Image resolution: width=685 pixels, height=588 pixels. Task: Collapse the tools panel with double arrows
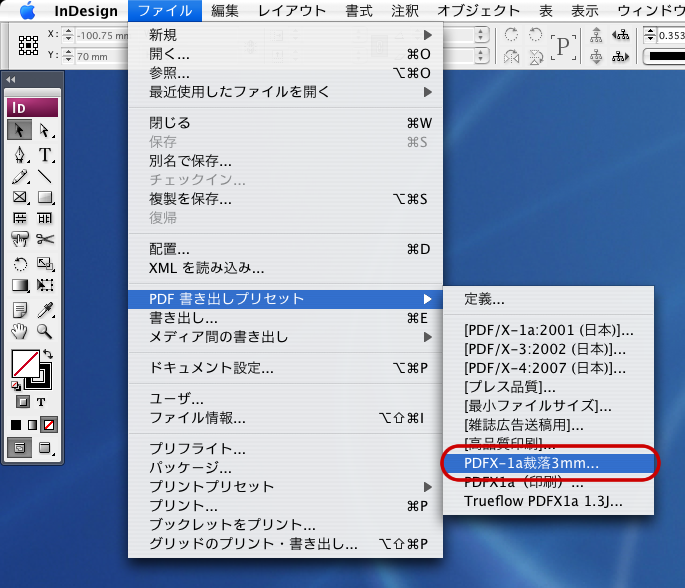[x=11, y=80]
